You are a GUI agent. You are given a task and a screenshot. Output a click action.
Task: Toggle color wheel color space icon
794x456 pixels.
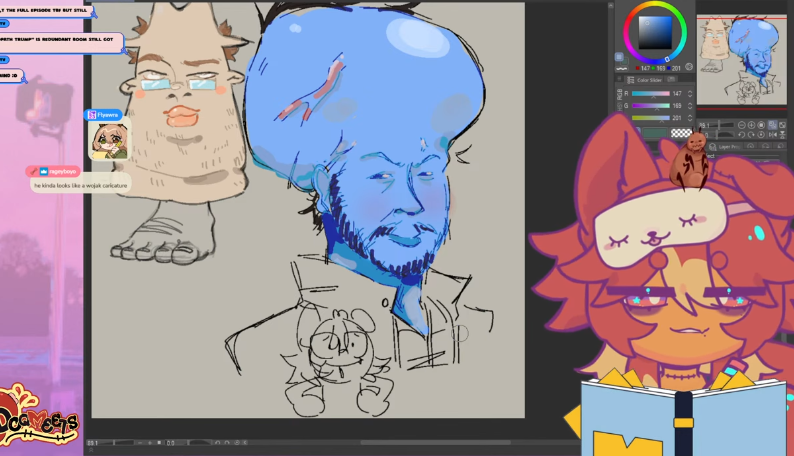coord(689,67)
